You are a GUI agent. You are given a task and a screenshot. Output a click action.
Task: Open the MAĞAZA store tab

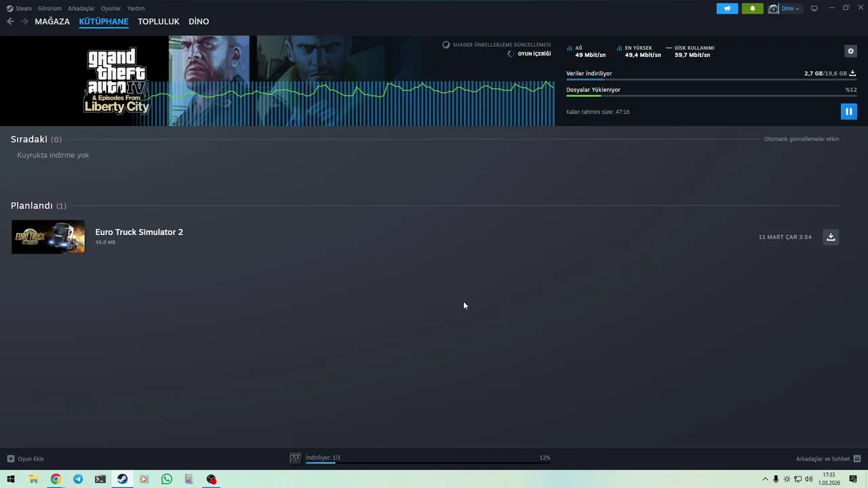pyautogui.click(x=52, y=22)
